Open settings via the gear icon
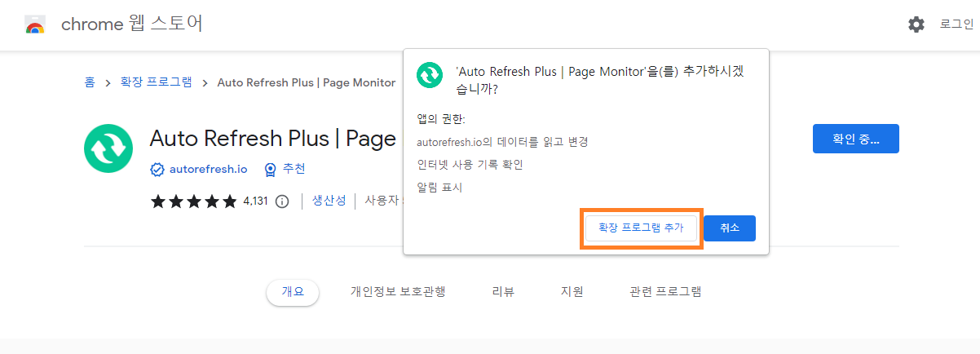This screenshot has height=354, width=980. point(916,24)
